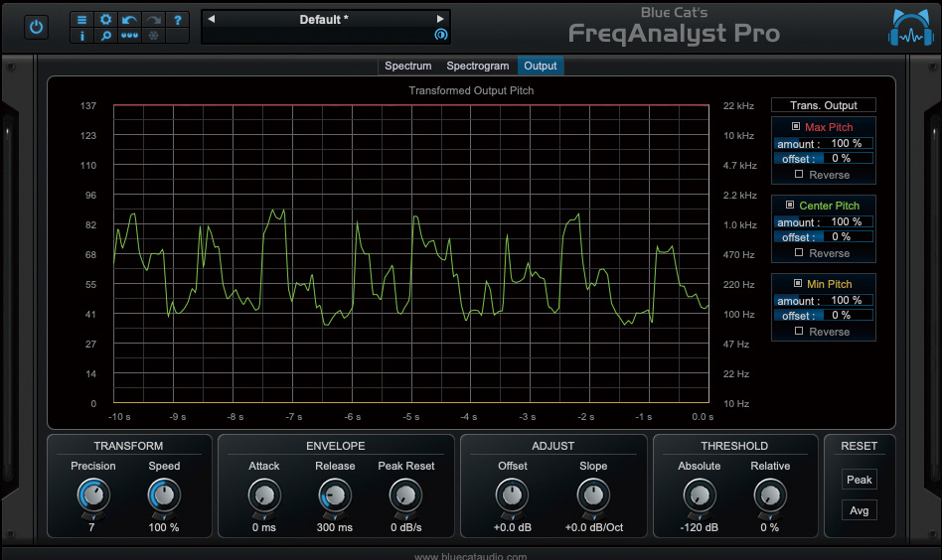Toggle the plugin power bypass button
The width and height of the screenshot is (942, 560).
(36, 27)
